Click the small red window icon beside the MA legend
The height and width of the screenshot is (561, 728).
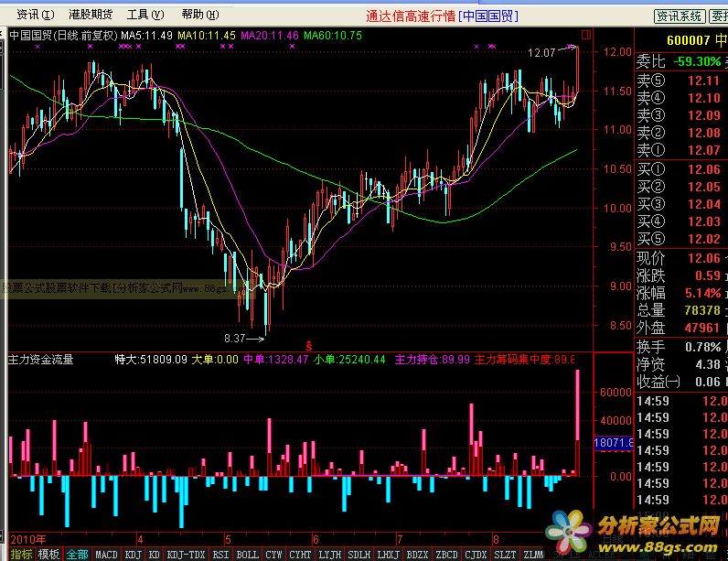click(x=586, y=35)
